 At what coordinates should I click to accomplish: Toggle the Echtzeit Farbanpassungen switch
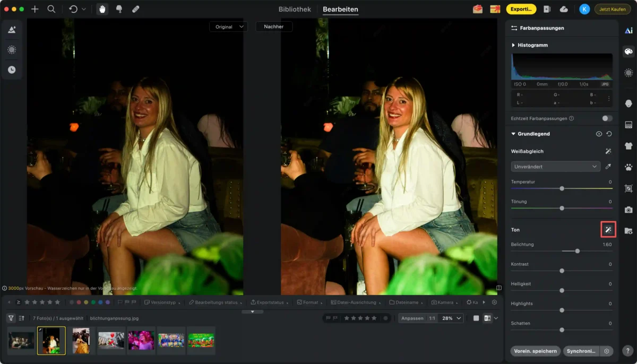(607, 118)
